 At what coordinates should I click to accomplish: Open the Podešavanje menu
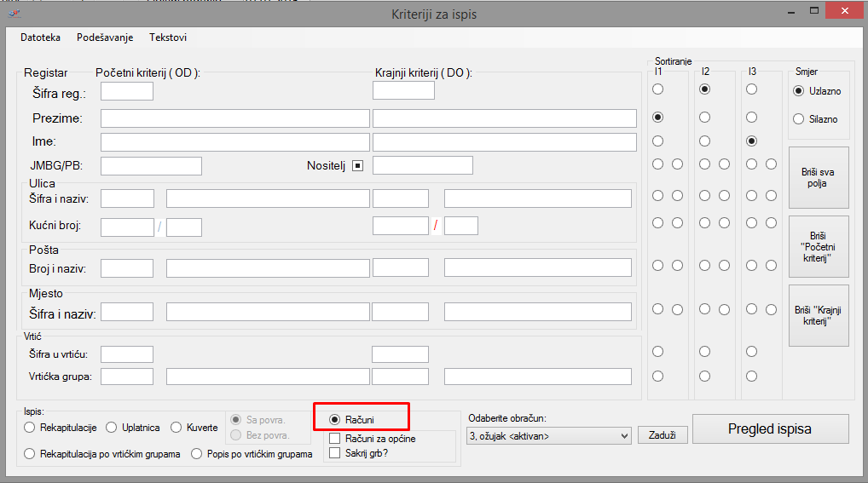tap(105, 37)
